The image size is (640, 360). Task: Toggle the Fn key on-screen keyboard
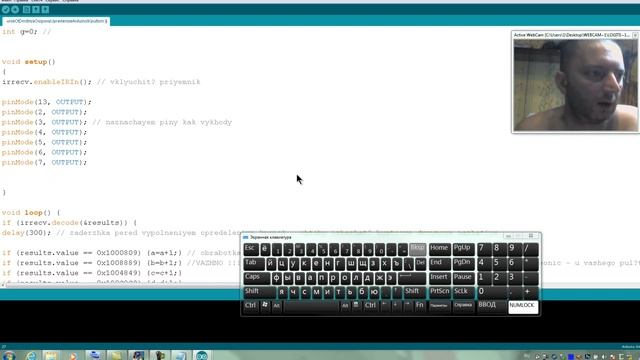(420, 306)
